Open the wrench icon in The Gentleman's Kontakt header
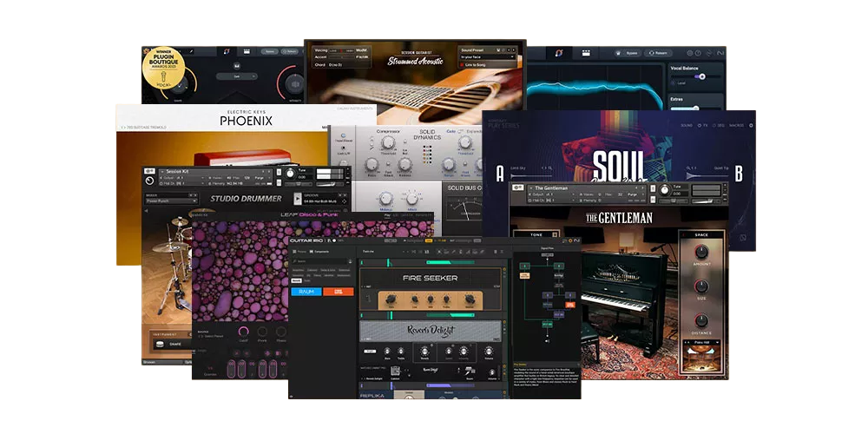The image size is (868, 434). coord(517,187)
